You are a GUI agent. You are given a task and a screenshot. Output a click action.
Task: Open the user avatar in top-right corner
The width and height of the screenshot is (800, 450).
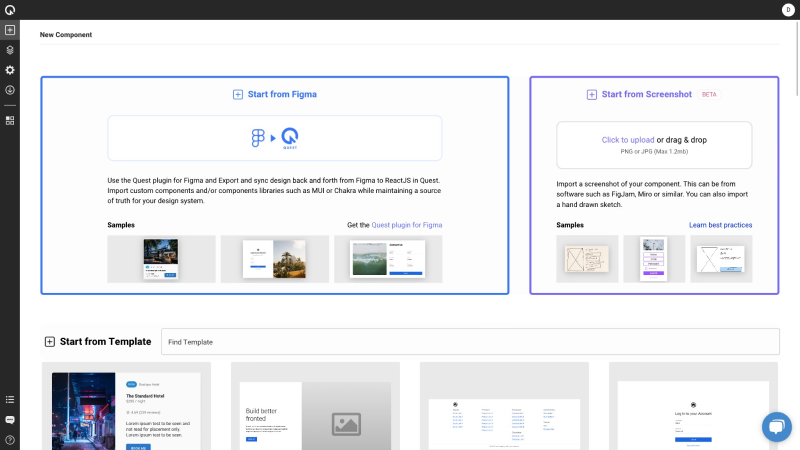788,10
